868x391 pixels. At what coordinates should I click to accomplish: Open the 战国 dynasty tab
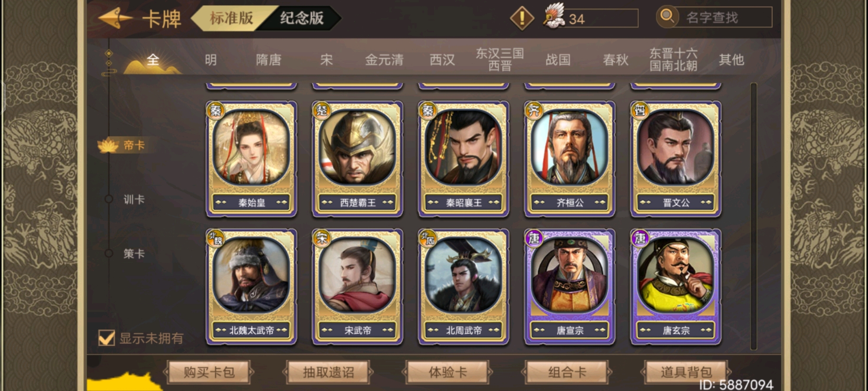point(558,60)
